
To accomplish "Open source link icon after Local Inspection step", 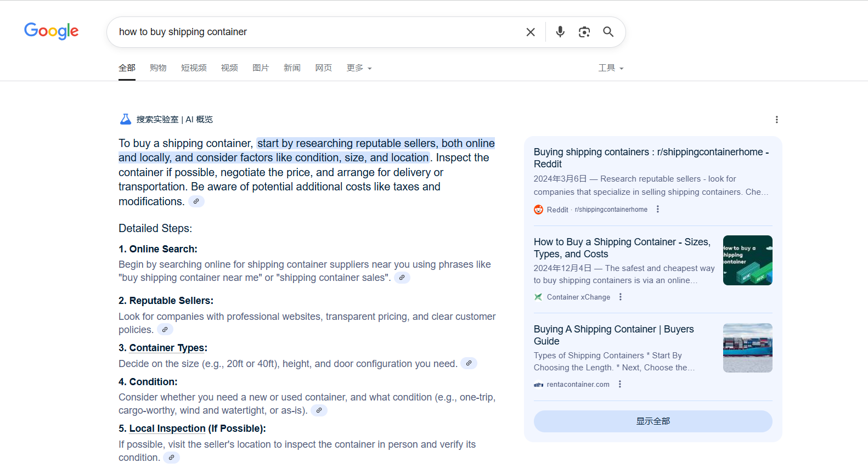I will coord(171,458).
